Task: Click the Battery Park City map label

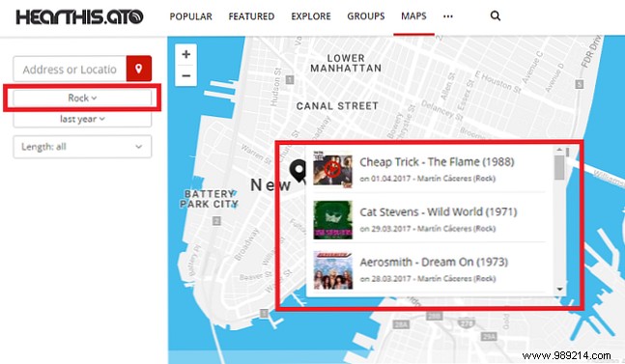Action: pos(209,199)
